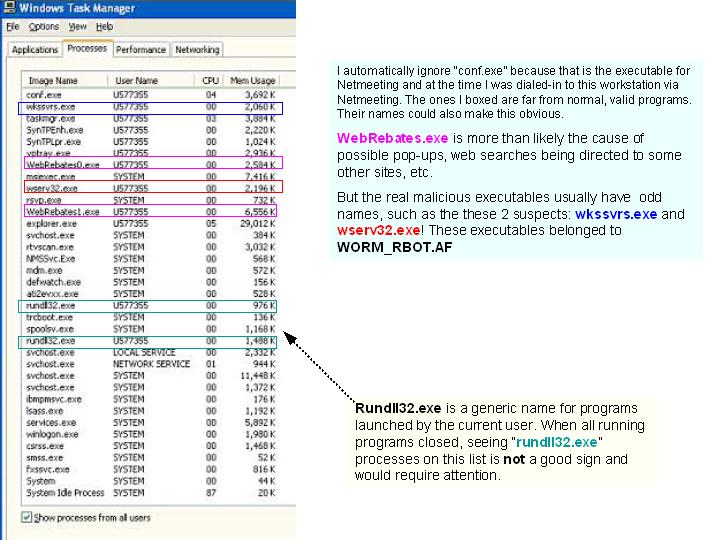The height and width of the screenshot is (540, 720).
Task: Sort by CPU column header
Action: coord(209,80)
